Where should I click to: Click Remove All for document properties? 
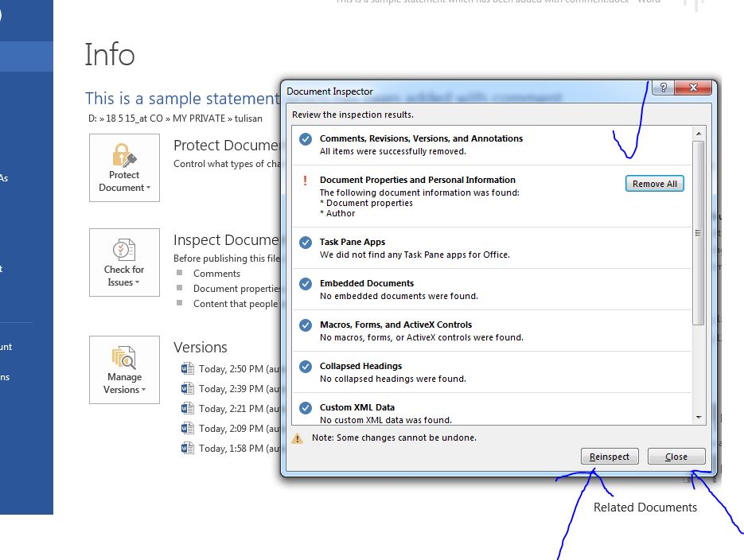[x=654, y=184]
